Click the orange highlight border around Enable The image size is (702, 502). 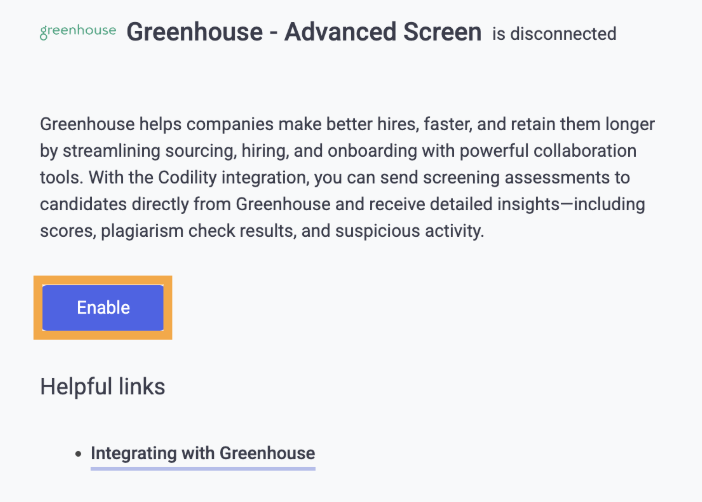pyautogui.click(x=103, y=280)
